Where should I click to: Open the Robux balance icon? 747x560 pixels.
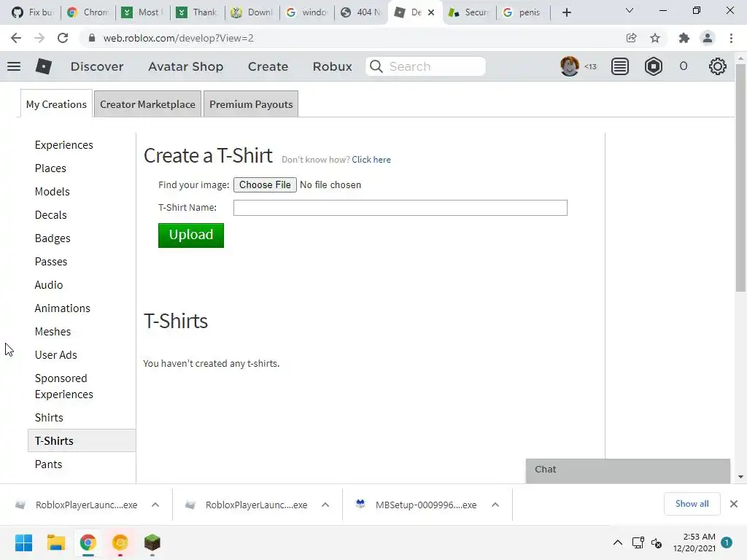(653, 66)
